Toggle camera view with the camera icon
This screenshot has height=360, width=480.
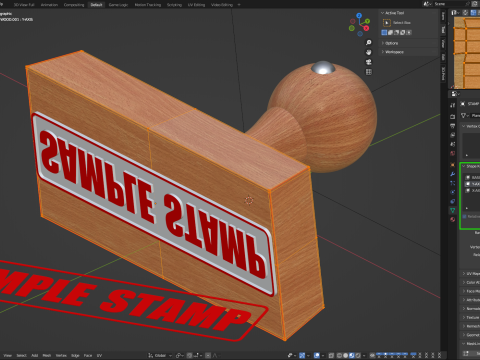tap(369, 62)
